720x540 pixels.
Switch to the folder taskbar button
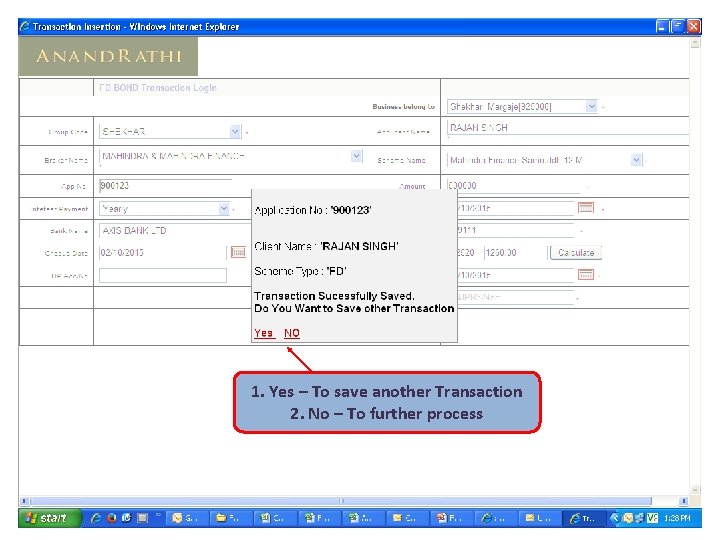(x=229, y=518)
